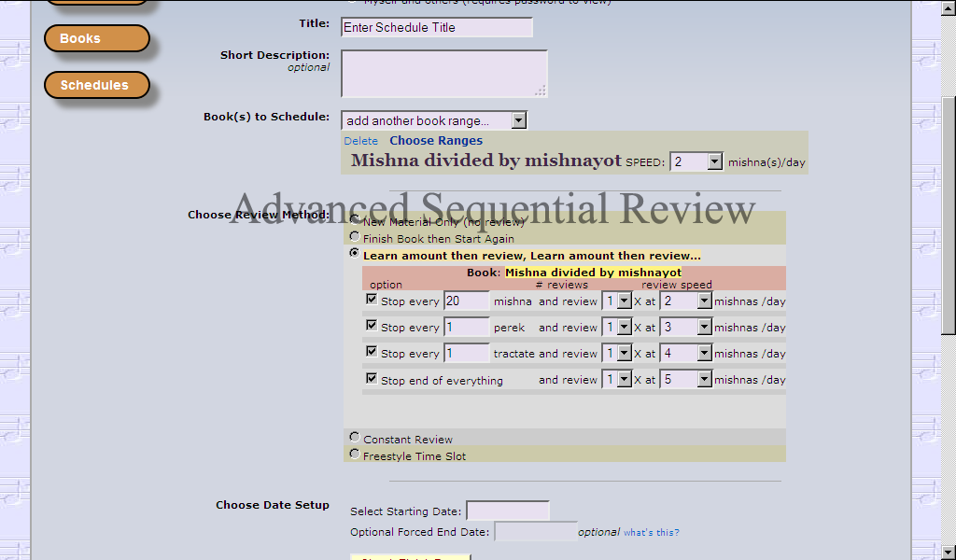Uncheck the Stop end of everything checkbox
Viewport: 956px width, 560px height.
372,378
